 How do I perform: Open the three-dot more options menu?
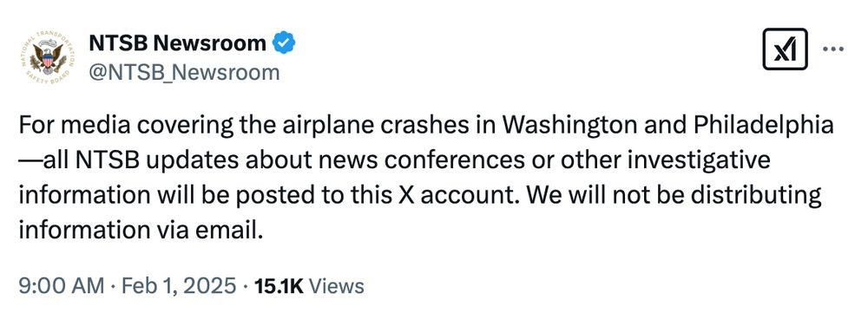click(x=833, y=49)
